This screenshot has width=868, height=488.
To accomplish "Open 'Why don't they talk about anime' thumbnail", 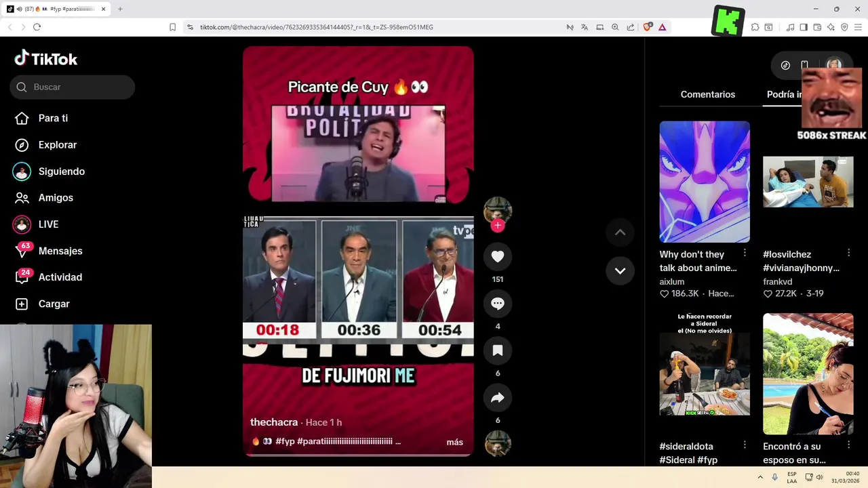I will 705,182.
